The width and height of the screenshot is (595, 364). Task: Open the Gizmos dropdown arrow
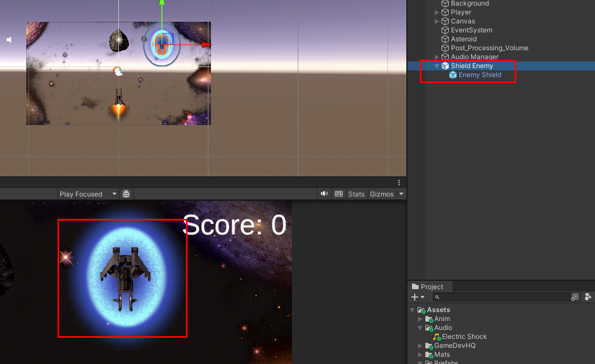[x=401, y=194]
